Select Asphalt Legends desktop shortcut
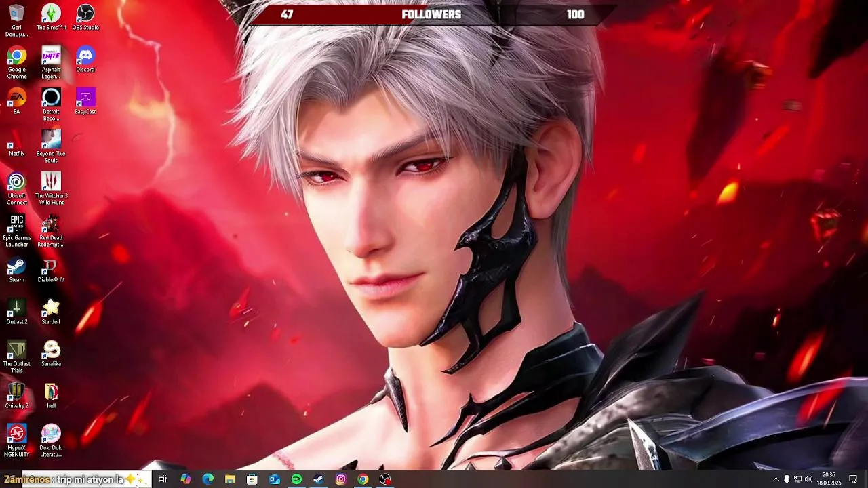Viewport: 868px width, 488px height. pos(51,62)
